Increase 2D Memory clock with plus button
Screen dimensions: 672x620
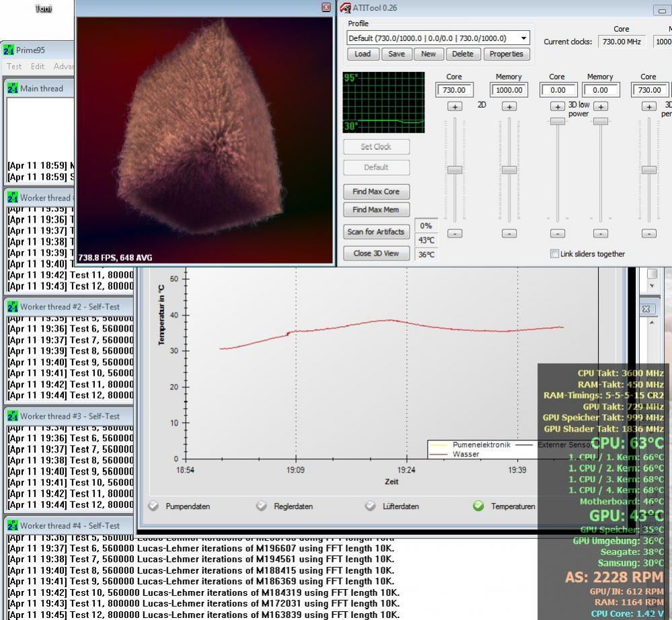(509, 107)
